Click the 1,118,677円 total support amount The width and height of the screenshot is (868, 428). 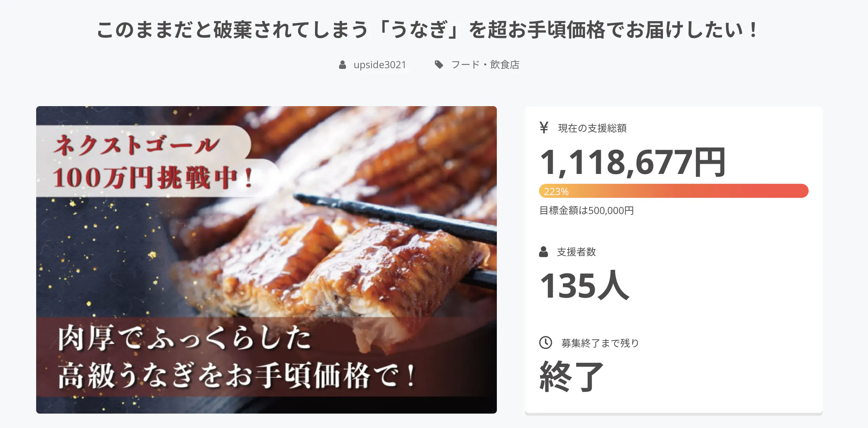pyautogui.click(x=633, y=162)
